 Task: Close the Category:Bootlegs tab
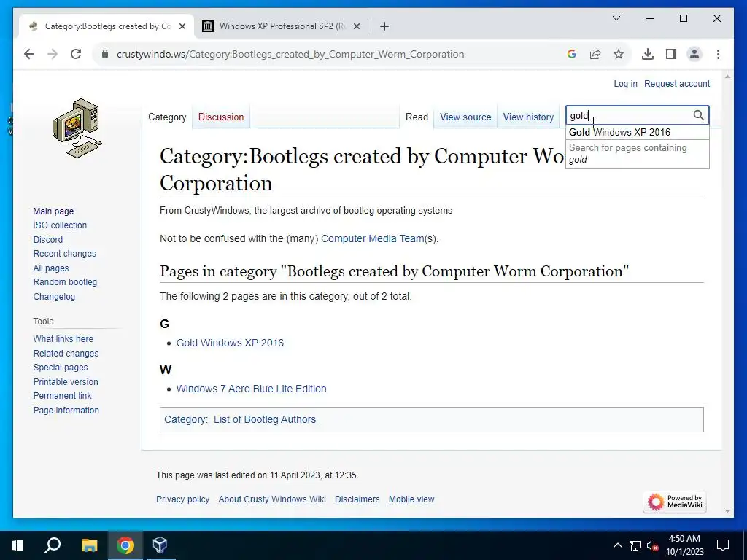pos(182,26)
